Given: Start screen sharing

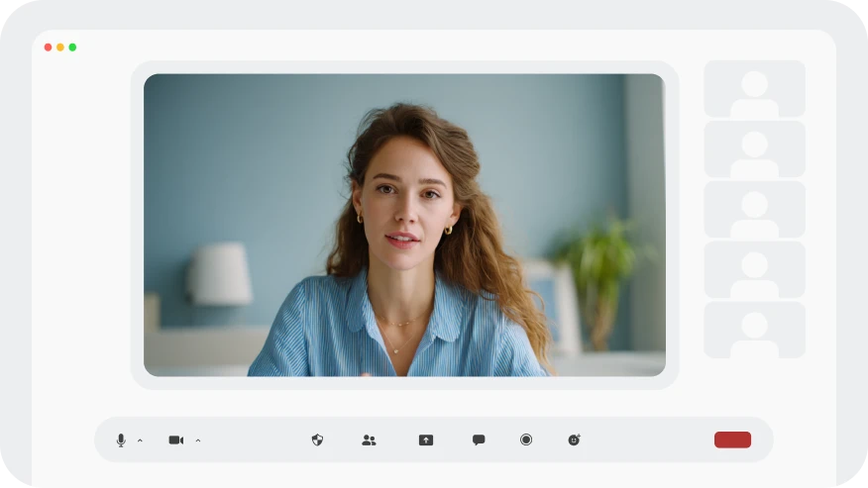Looking at the screenshot, I should click(x=426, y=440).
